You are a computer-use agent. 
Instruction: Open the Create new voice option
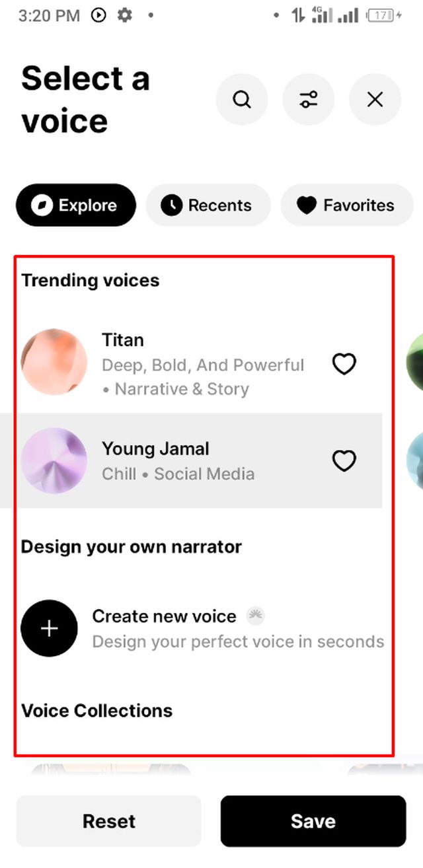pyautogui.click(x=164, y=616)
